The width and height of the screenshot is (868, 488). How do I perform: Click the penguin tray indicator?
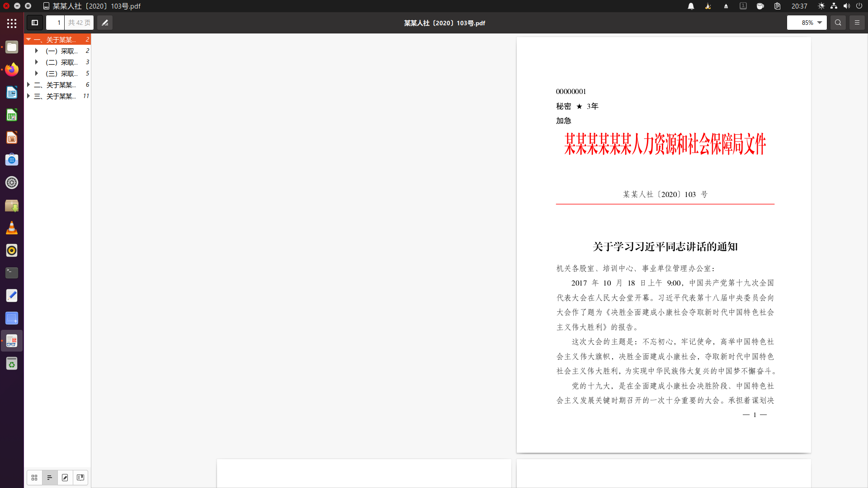click(x=708, y=6)
